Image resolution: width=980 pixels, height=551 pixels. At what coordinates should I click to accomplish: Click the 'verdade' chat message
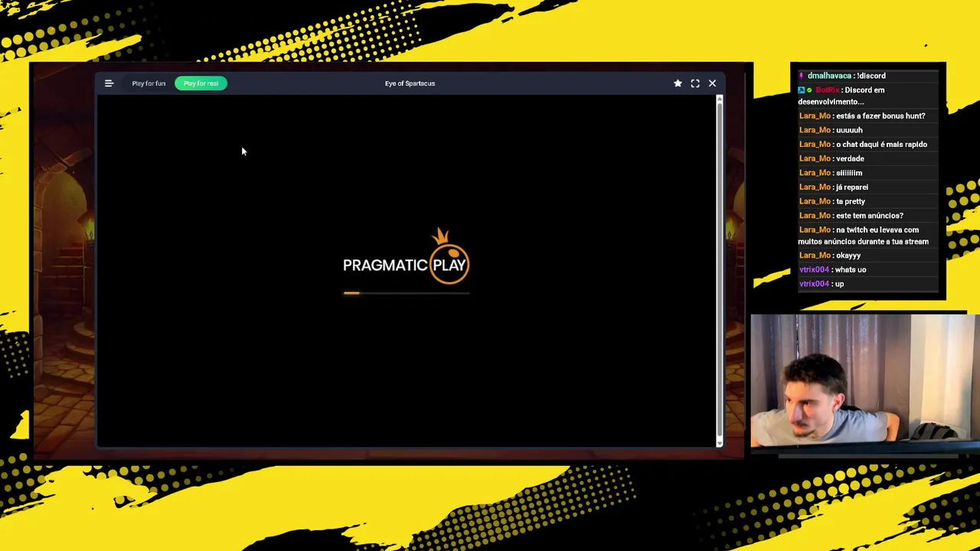coord(850,158)
